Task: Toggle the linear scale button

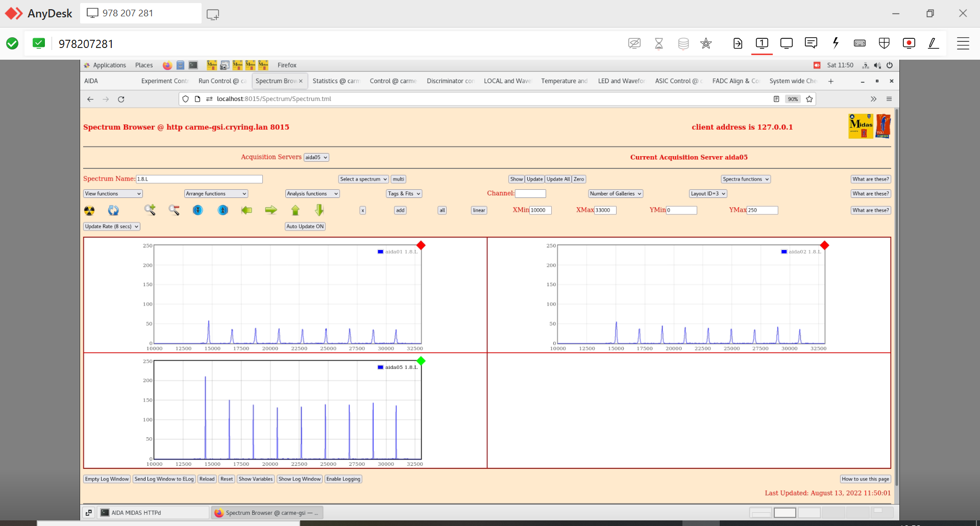Action: click(479, 210)
